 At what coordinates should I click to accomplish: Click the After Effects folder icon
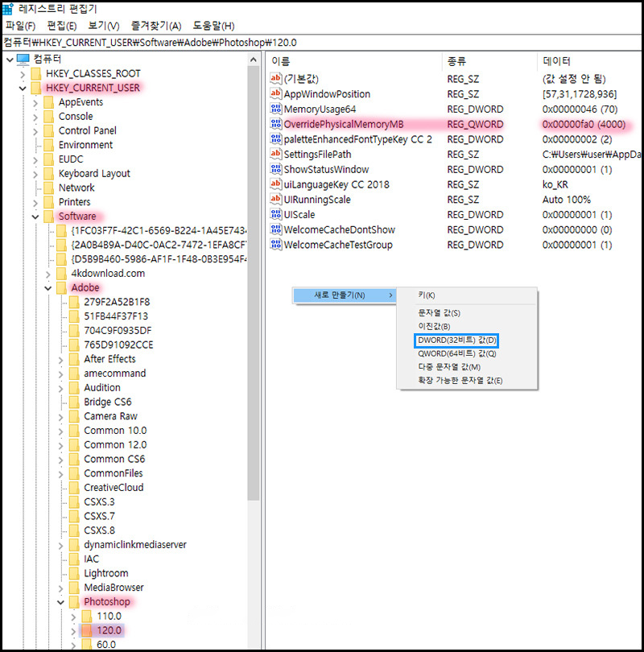74,359
